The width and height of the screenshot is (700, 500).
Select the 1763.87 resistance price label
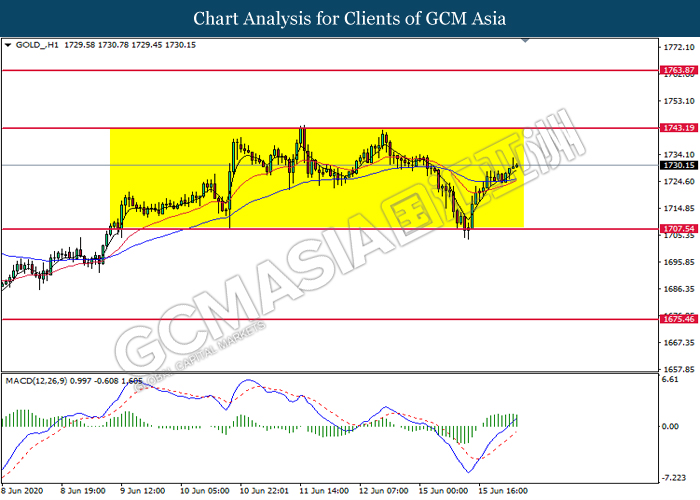679,70
